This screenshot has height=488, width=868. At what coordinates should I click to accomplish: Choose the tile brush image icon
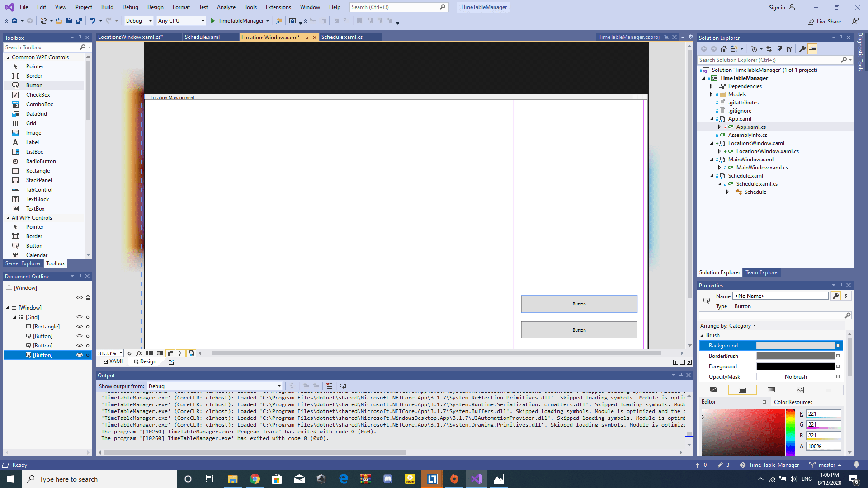click(800, 390)
